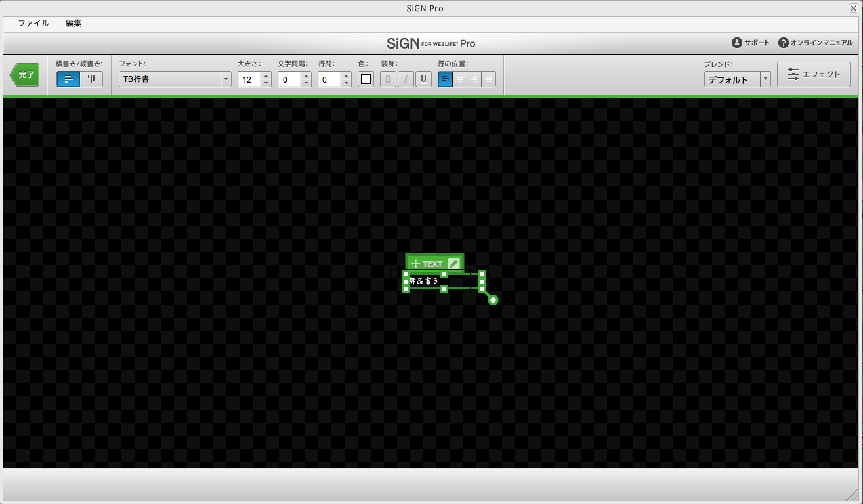Select justified line position alignment icon
Image resolution: width=863 pixels, height=504 pixels.
[488, 79]
